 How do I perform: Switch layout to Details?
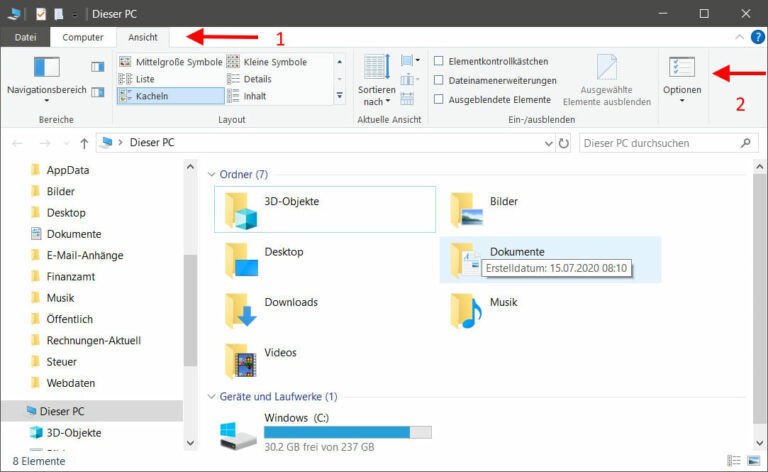pyautogui.click(x=249, y=79)
